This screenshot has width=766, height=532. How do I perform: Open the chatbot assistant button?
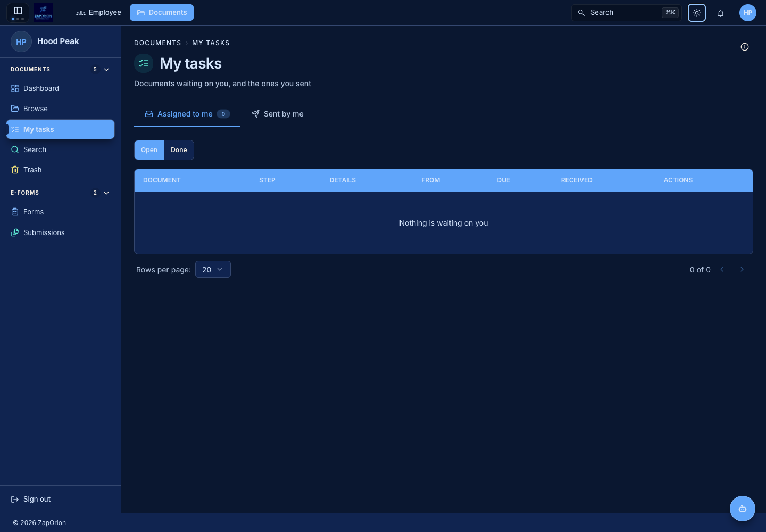coord(743,509)
